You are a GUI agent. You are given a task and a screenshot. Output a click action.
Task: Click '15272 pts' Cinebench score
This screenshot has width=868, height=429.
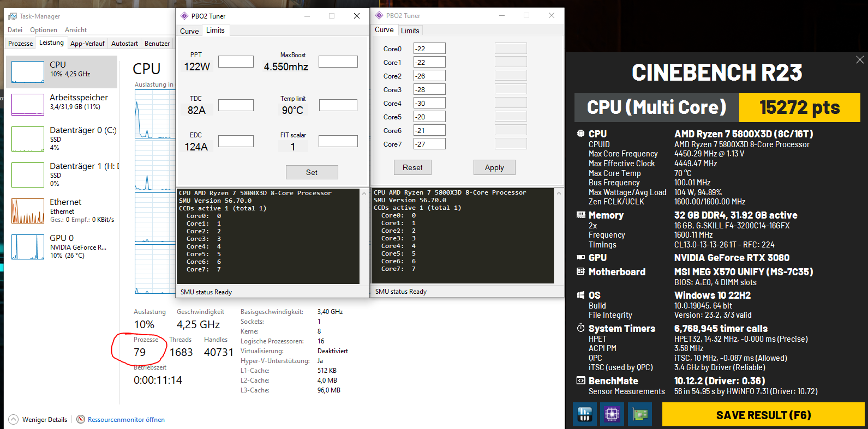pos(799,107)
